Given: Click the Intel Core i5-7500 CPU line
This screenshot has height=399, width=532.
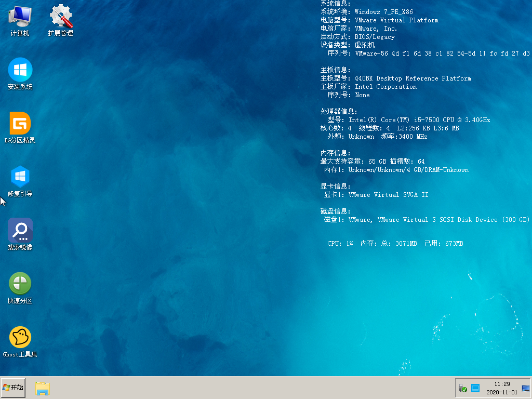Looking at the screenshot, I should click(408, 120).
